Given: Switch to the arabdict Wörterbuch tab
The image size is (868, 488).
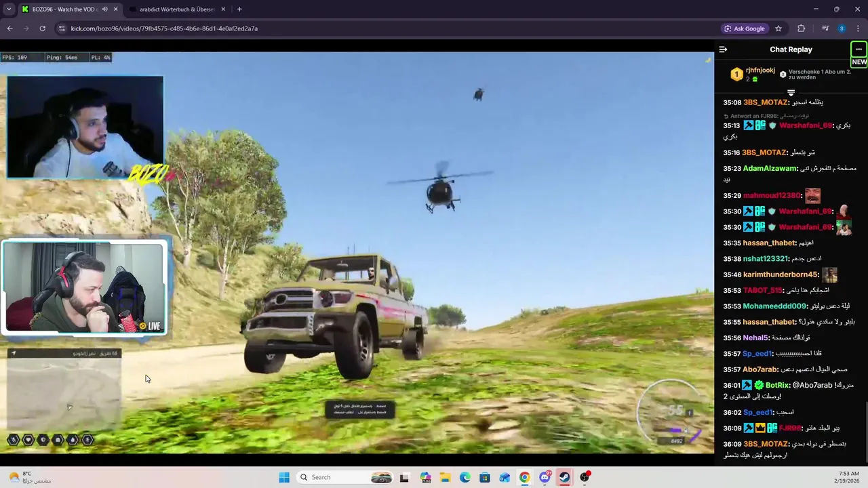Looking at the screenshot, I should tap(178, 9).
